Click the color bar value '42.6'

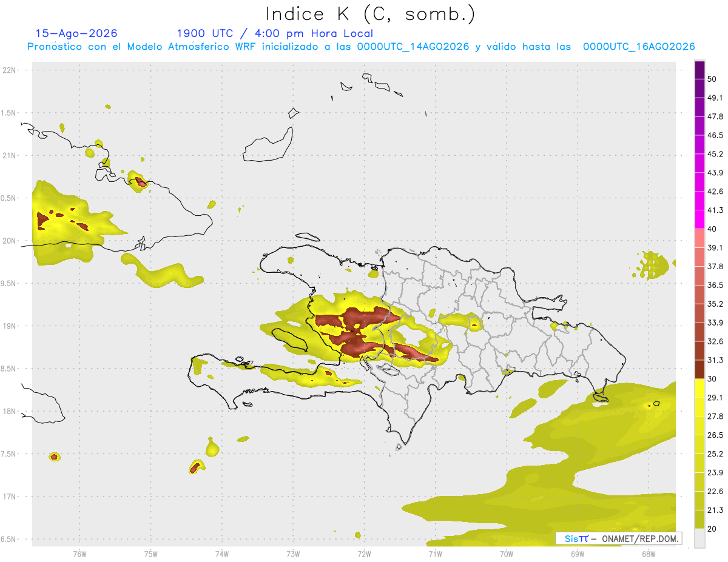pos(715,192)
